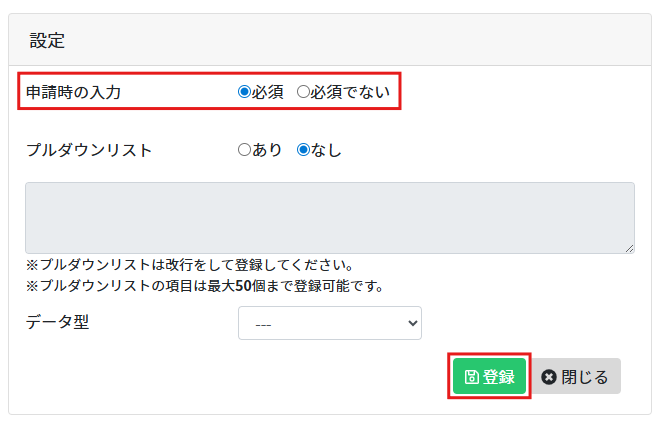Select the 必須 radio button
664x426 pixels.
(244, 92)
